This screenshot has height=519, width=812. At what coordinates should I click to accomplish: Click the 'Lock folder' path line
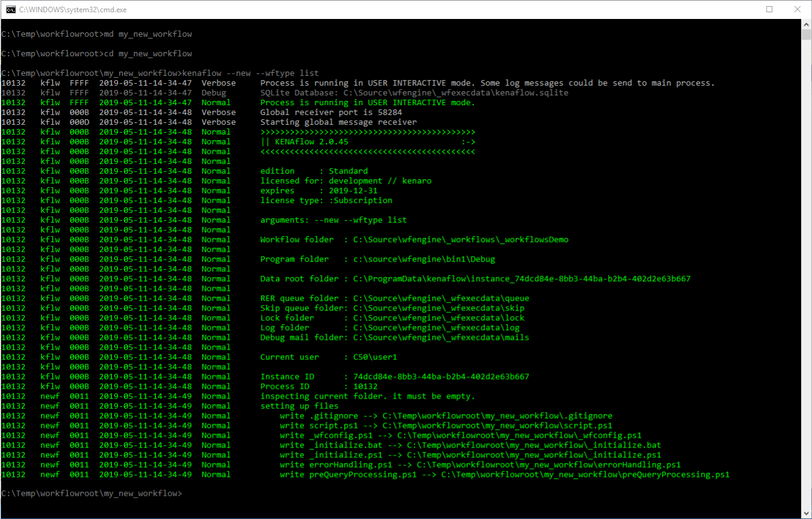pos(392,318)
